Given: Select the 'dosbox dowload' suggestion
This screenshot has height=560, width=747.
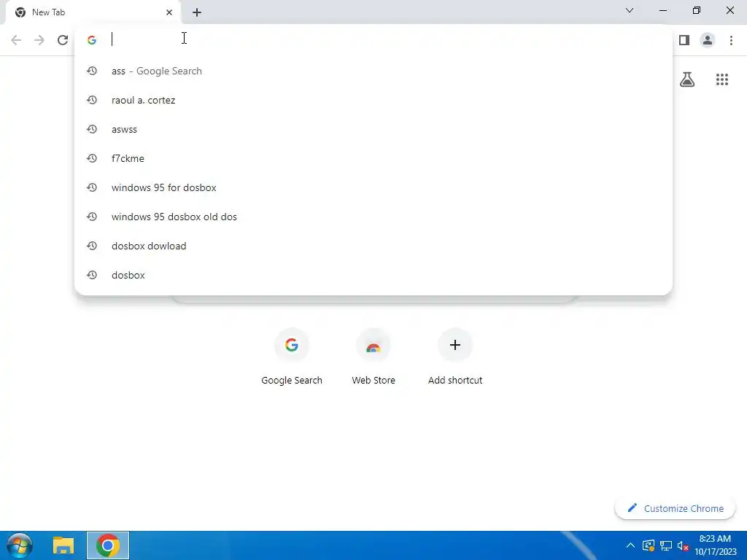Looking at the screenshot, I should point(373,246).
